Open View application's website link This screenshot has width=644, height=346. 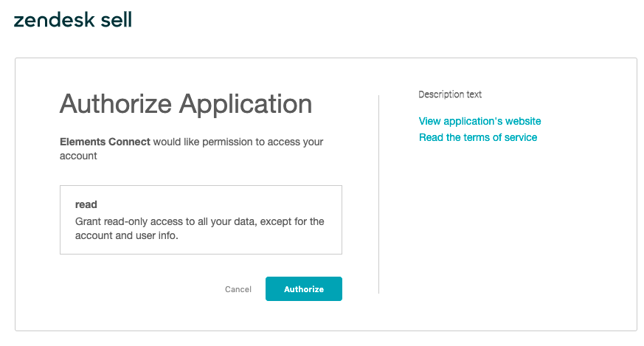(x=479, y=121)
